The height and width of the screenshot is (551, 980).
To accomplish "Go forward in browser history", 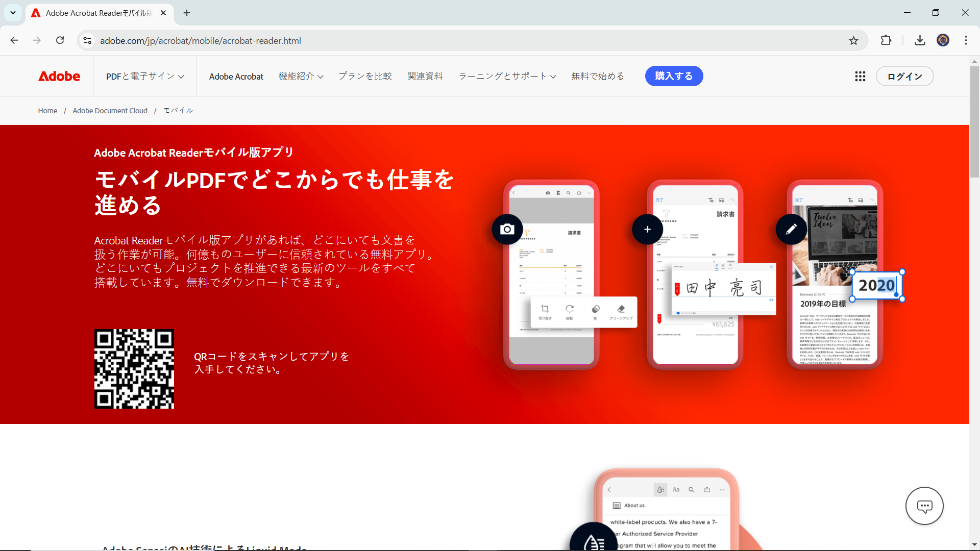I will point(37,41).
